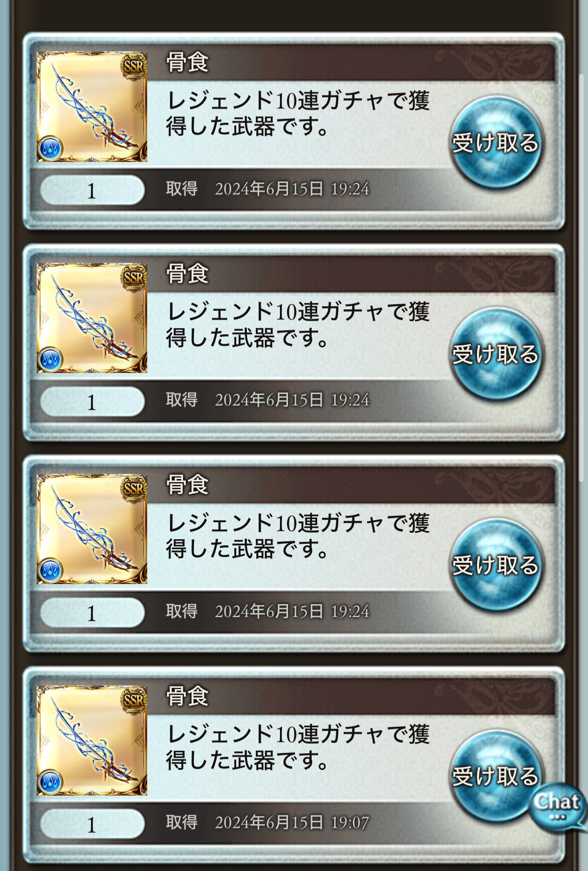588x871 pixels.
Task: Tap water element icon on third 骨食 thumbnail
Action: 50,570
